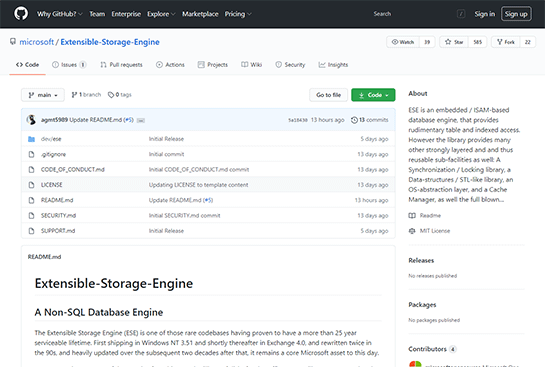
Task: Open the 39 watchers count
Action: pos(427,42)
